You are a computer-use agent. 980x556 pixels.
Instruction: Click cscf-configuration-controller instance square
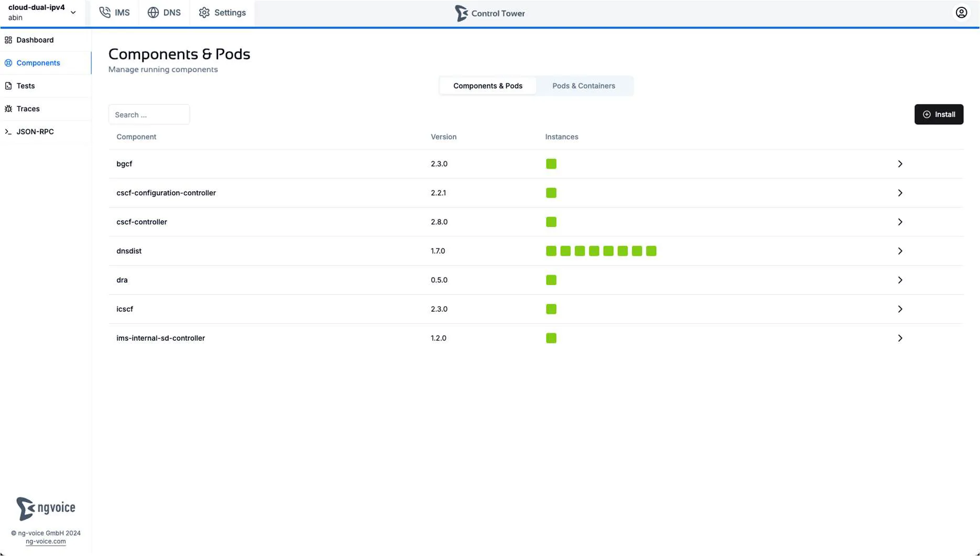click(551, 193)
